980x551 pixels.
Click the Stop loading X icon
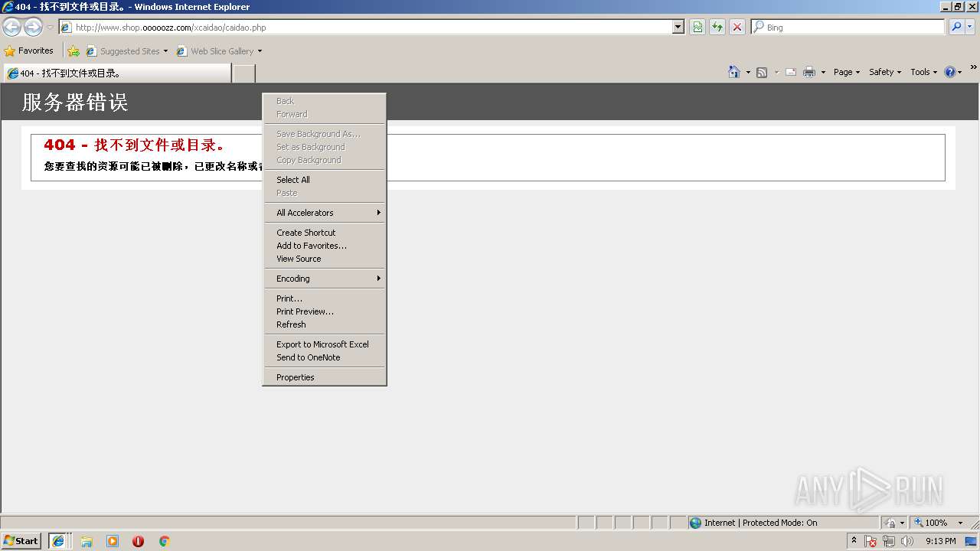(737, 28)
